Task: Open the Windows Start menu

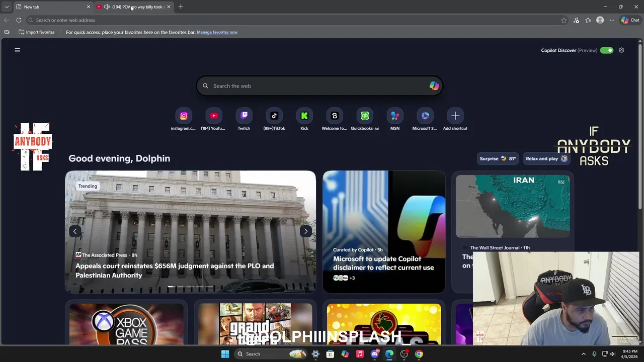Action: pos(225,354)
